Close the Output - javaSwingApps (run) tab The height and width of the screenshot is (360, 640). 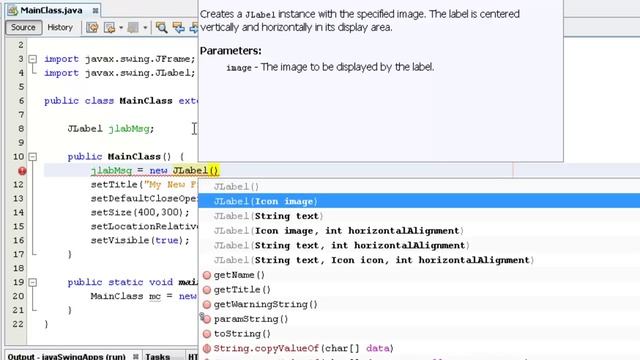click(x=136, y=356)
